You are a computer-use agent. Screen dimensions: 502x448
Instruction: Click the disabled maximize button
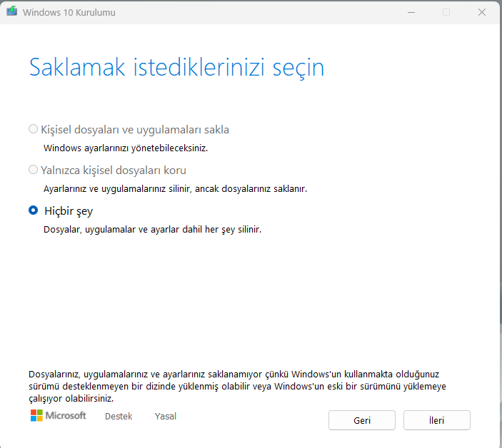446,12
